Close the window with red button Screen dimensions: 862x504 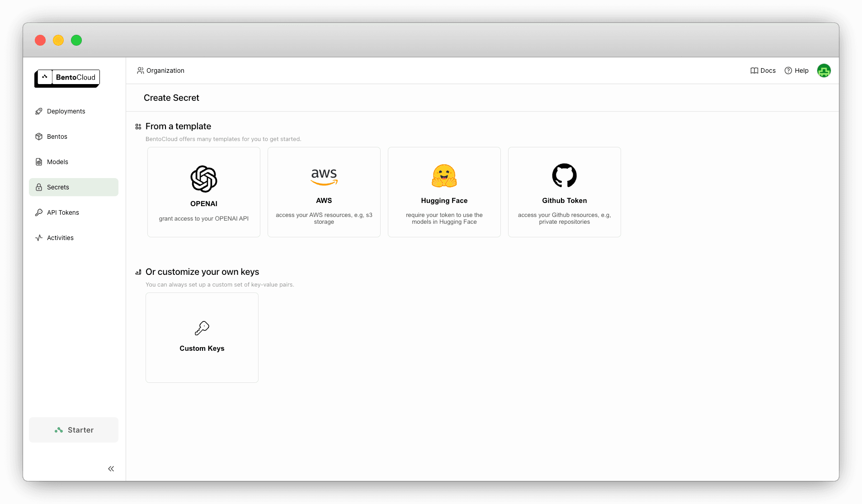point(40,40)
